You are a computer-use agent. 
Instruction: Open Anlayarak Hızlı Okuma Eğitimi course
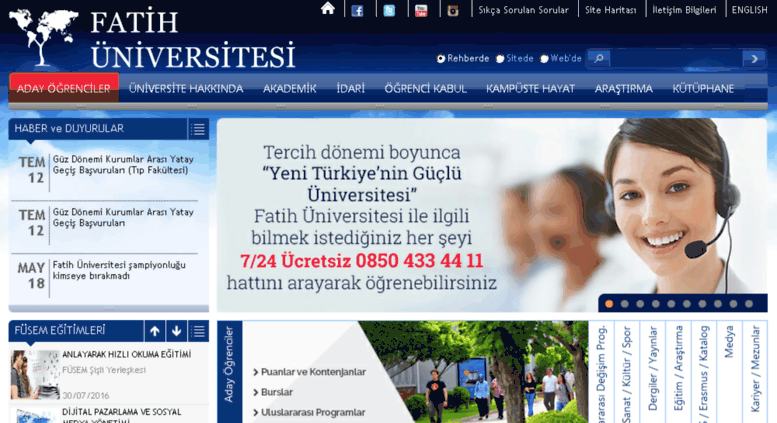click(126, 354)
